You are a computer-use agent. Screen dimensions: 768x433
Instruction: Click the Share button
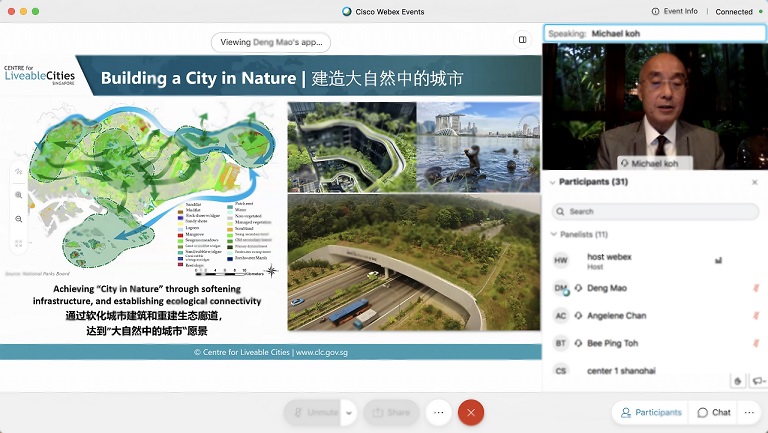pyautogui.click(x=391, y=412)
